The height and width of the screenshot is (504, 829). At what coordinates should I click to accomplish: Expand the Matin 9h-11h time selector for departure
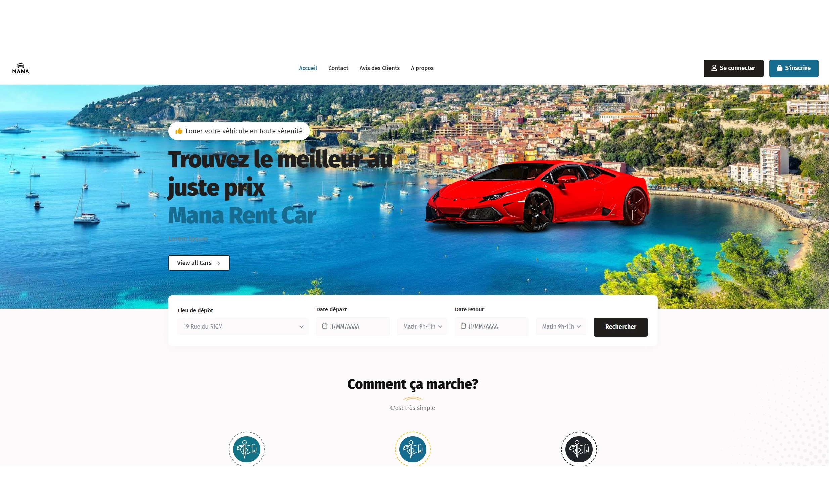[422, 326]
